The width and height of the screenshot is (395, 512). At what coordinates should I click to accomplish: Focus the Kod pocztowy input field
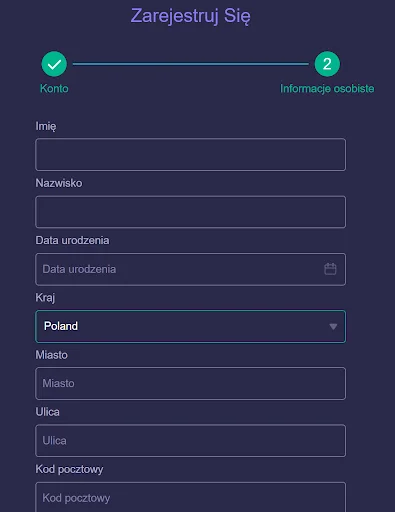pos(190,497)
